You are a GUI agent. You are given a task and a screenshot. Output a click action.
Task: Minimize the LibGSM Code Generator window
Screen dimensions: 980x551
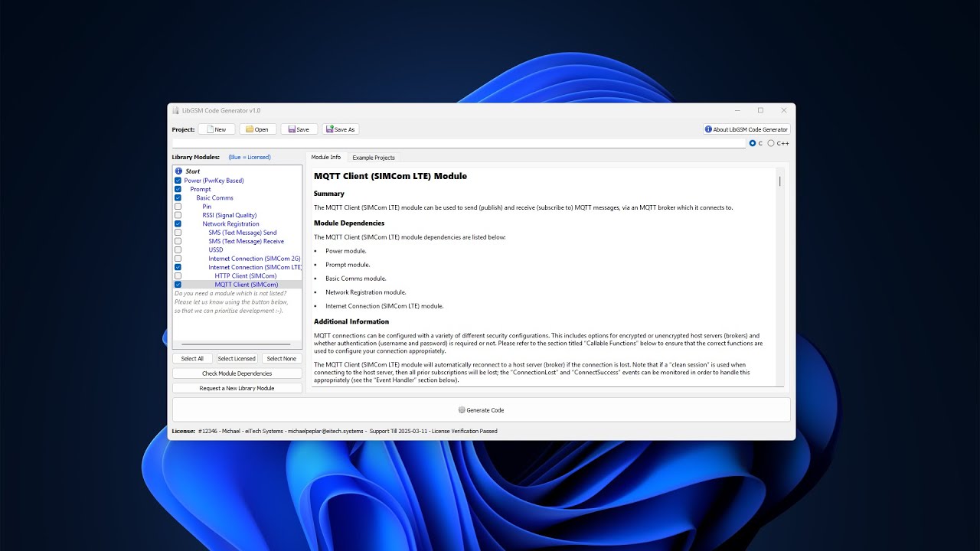point(737,110)
